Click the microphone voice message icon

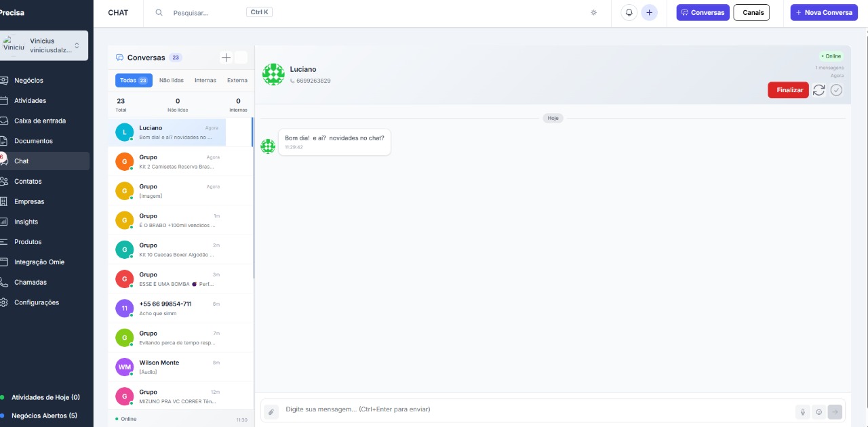[803, 411]
